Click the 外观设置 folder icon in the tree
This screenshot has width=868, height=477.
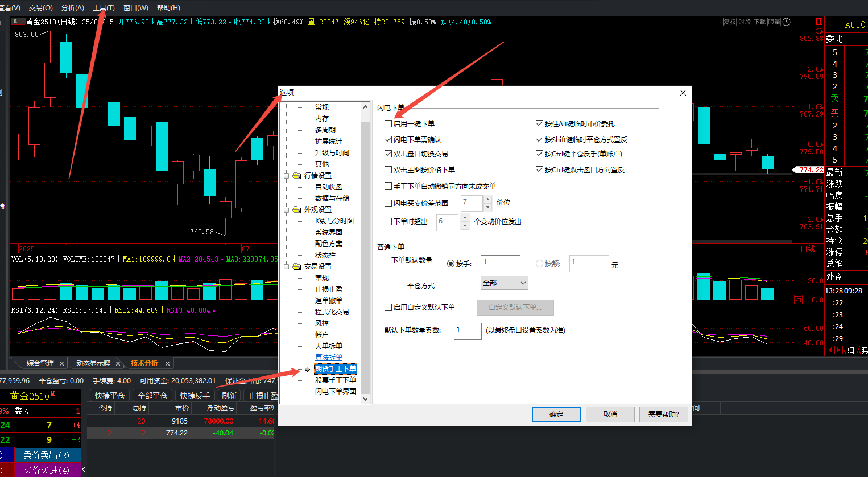click(297, 210)
